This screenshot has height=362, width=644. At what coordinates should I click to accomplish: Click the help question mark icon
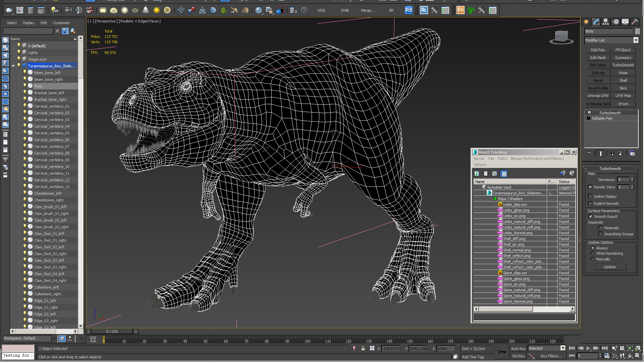click(x=304, y=10)
